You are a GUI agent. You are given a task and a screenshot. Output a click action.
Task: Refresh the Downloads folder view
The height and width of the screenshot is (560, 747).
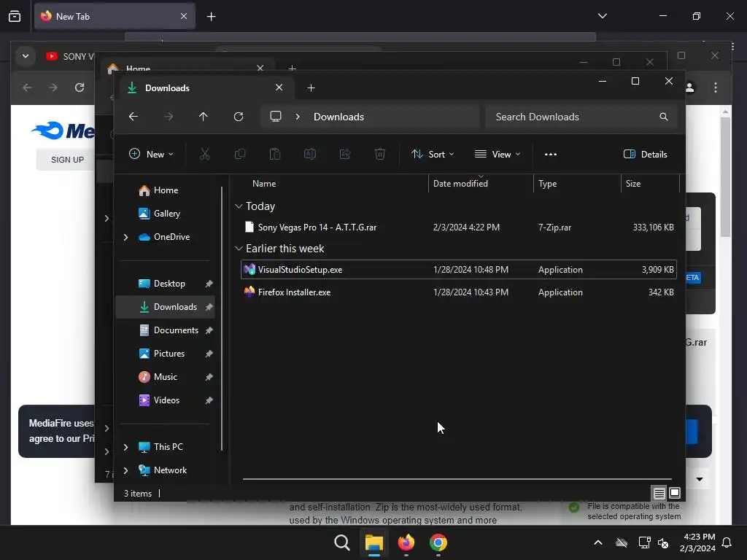(239, 117)
